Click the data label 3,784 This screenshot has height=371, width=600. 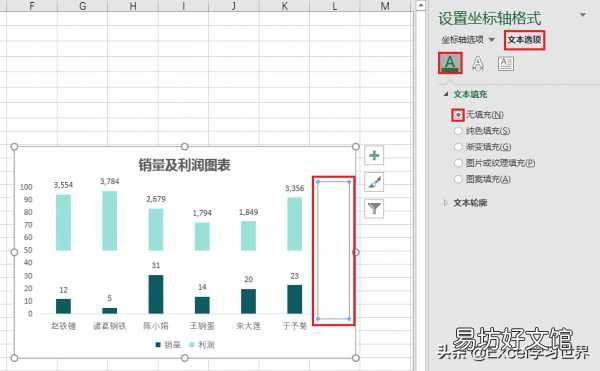(109, 181)
